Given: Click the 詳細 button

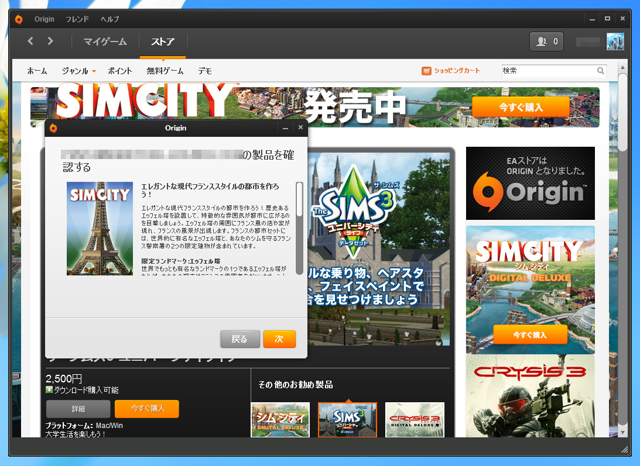Looking at the screenshot, I should pos(78,409).
